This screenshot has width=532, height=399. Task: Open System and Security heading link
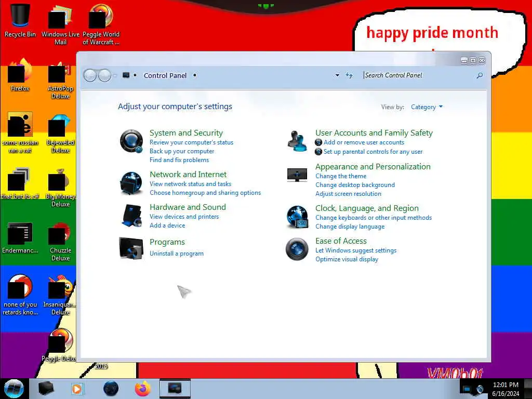coord(187,132)
